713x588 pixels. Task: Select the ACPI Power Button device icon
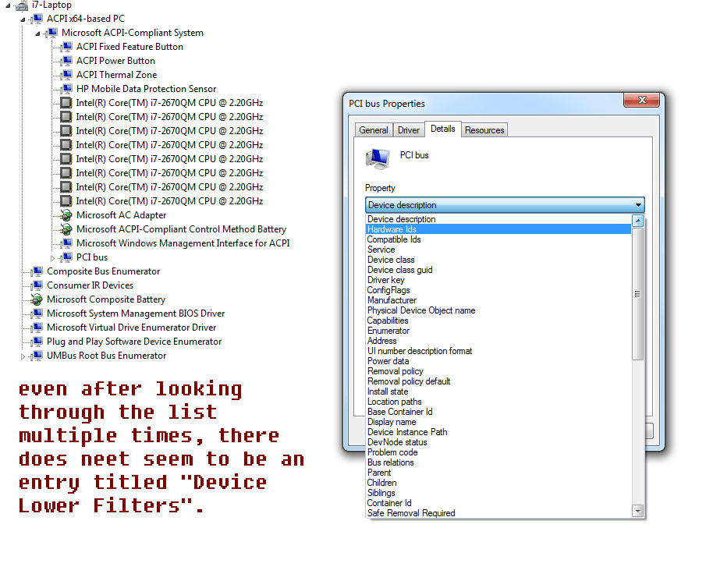66,61
